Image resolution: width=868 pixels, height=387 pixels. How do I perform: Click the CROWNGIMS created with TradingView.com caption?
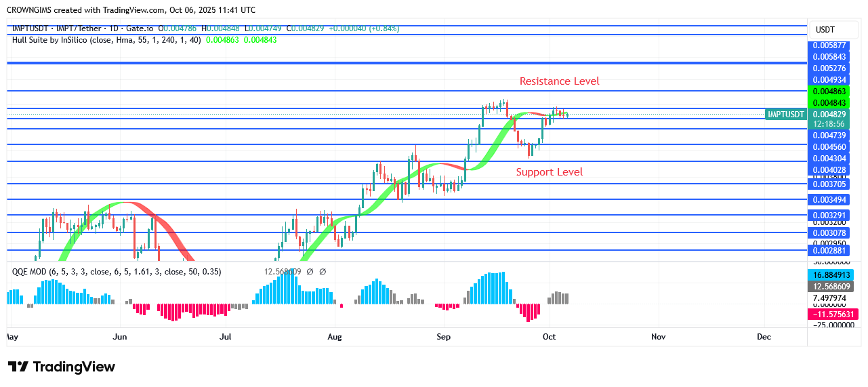[x=132, y=10]
